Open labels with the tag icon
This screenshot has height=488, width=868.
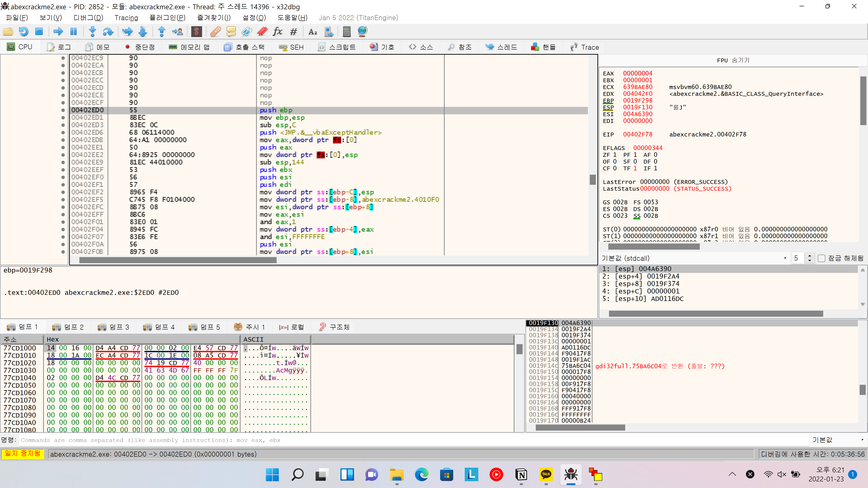pos(247,32)
